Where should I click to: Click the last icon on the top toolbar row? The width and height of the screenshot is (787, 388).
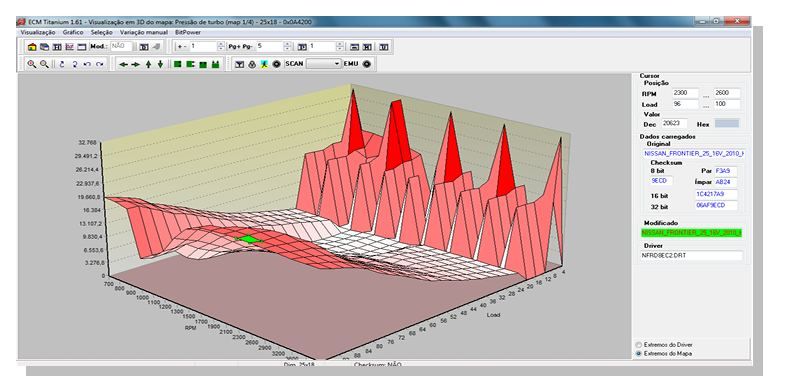pos(383,47)
